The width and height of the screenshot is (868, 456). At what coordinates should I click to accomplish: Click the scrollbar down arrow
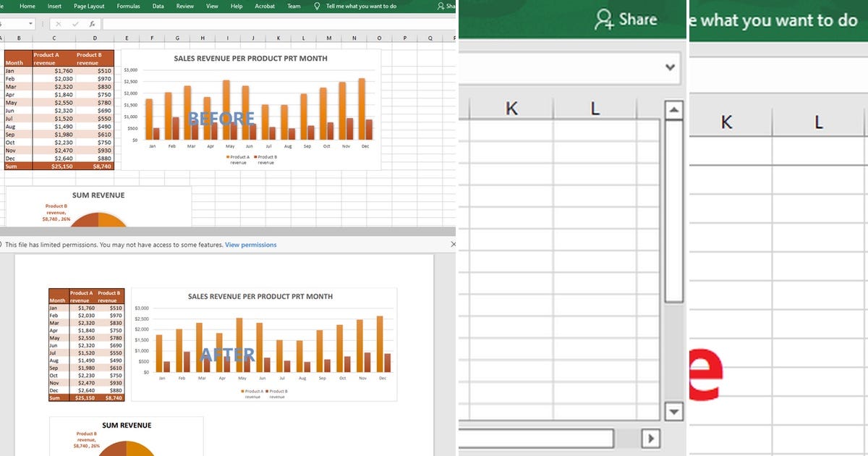tap(673, 411)
